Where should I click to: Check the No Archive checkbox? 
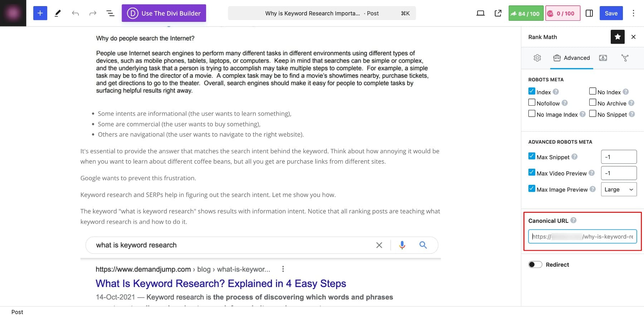pyautogui.click(x=592, y=102)
